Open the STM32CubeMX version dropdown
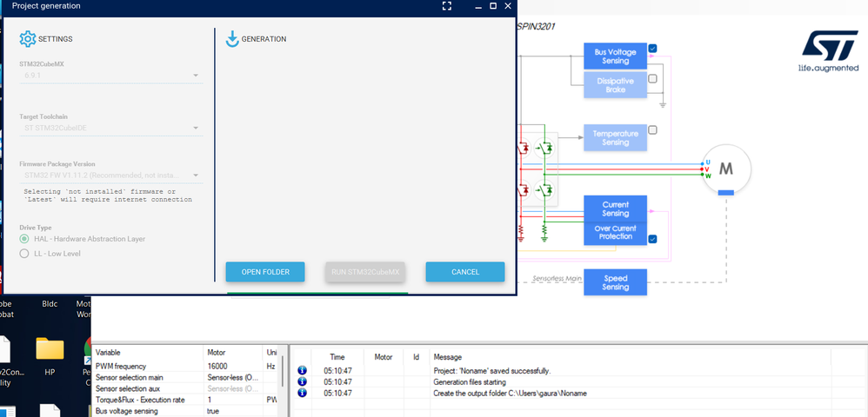Viewport: 868px width, 417px height. 111,76
